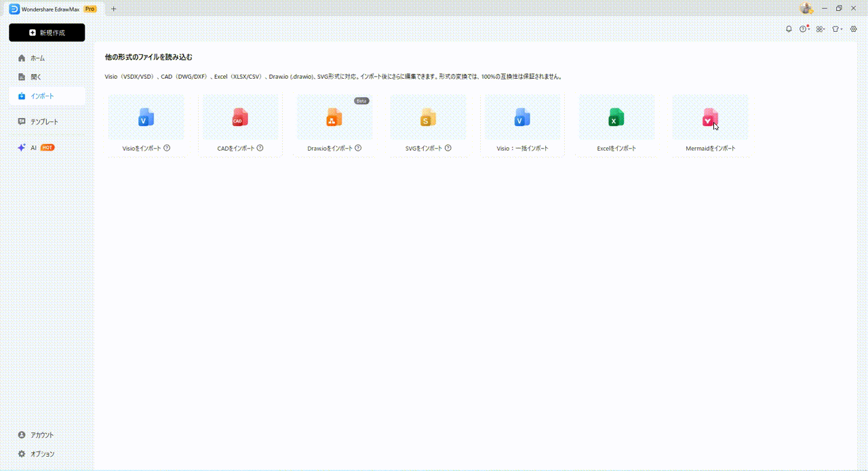Click the help icon beside CADをインポート
The image size is (868, 471).
point(260,148)
